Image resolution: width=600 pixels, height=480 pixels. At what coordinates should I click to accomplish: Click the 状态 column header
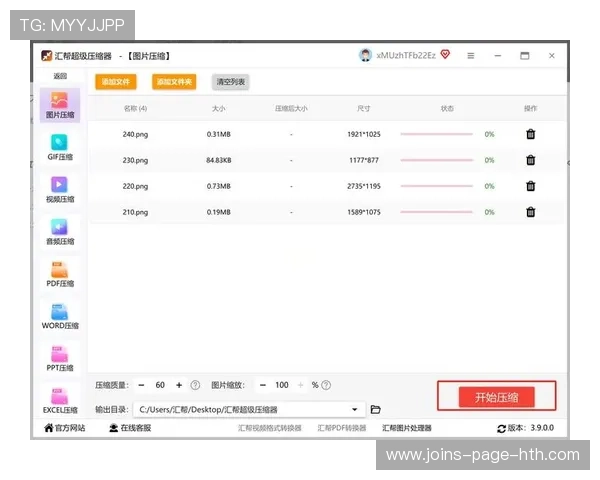[447, 108]
